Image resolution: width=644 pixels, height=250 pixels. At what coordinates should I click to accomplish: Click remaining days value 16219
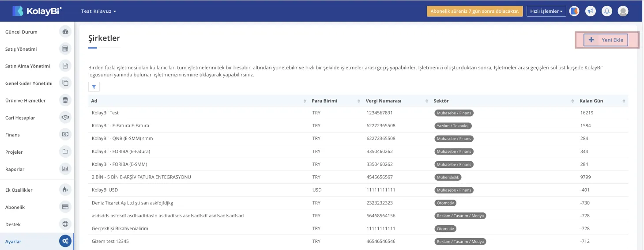[x=587, y=113]
